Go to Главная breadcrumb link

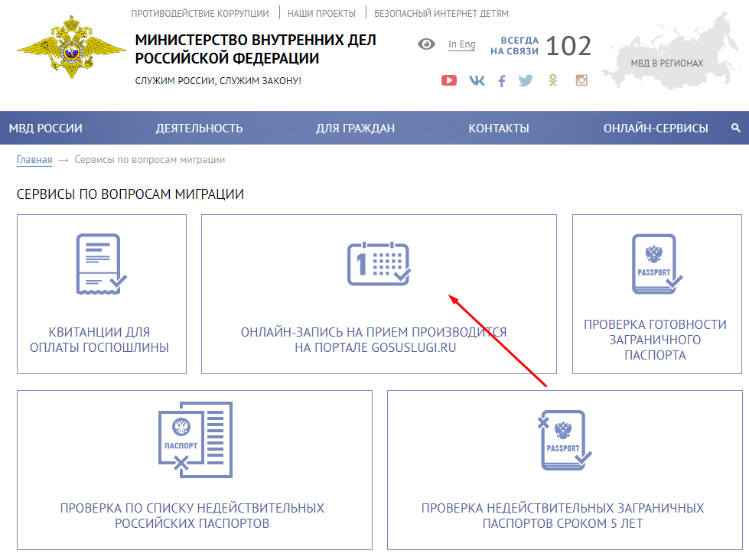(x=34, y=160)
